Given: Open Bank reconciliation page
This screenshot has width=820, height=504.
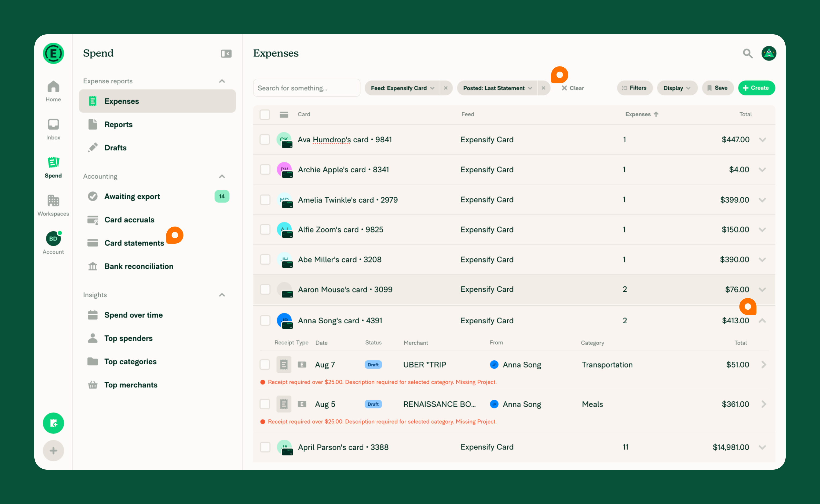Looking at the screenshot, I should pyautogui.click(x=157, y=266).
